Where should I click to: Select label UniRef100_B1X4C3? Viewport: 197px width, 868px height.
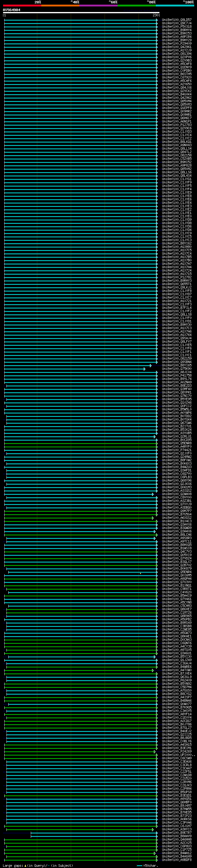(x=177, y=521)
